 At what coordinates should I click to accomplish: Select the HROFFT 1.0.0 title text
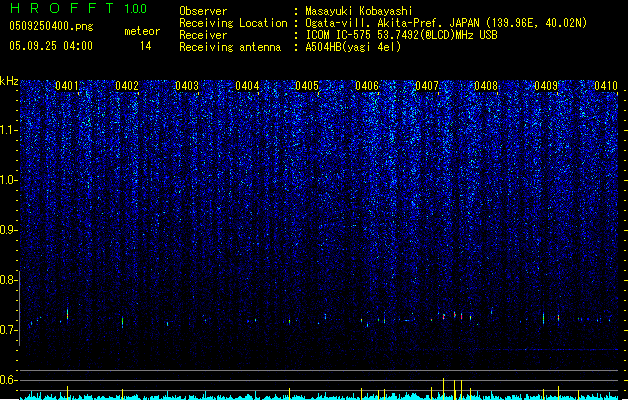tap(78, 8)
